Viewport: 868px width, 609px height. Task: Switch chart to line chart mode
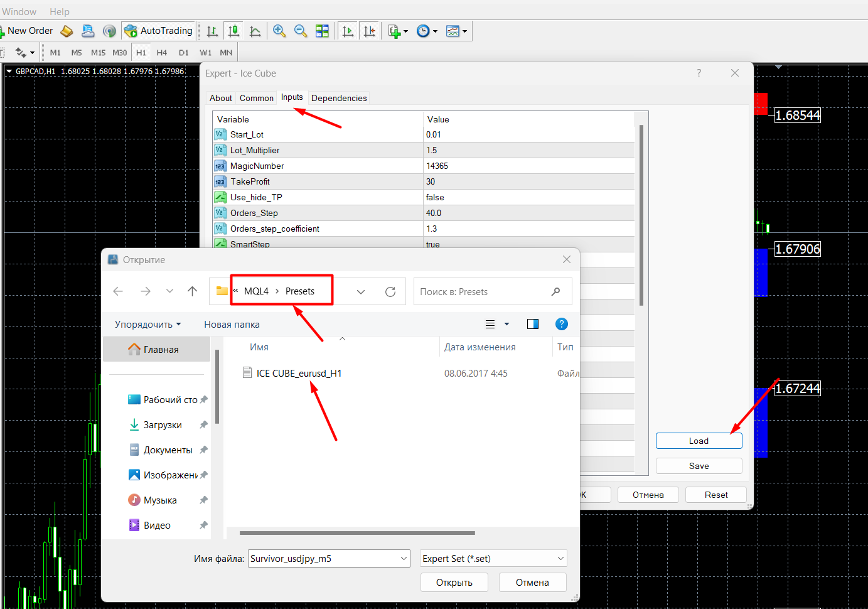point(255,31)
